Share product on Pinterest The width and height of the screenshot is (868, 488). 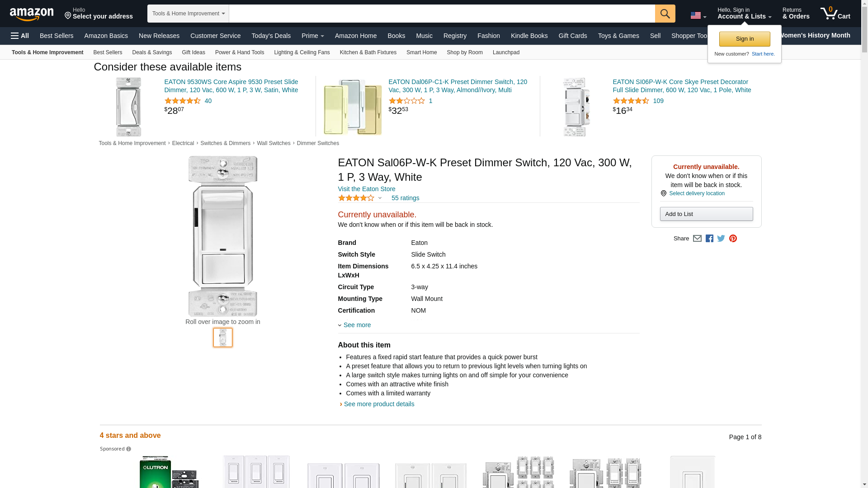click(x=733, y=239)
